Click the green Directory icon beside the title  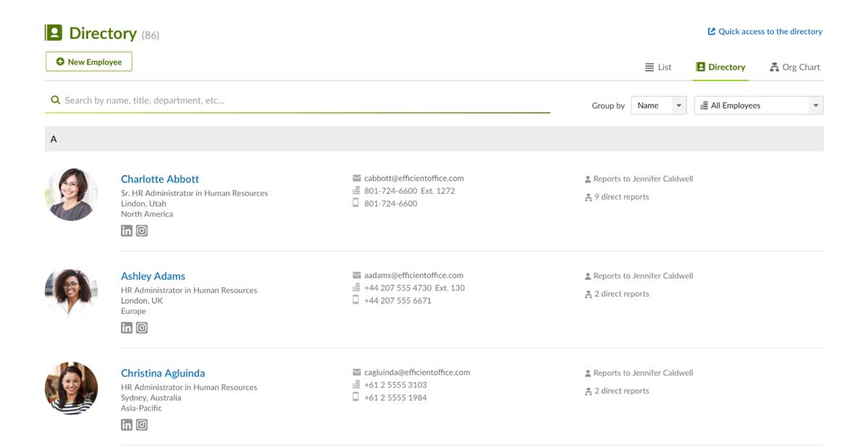click(54, 33)
